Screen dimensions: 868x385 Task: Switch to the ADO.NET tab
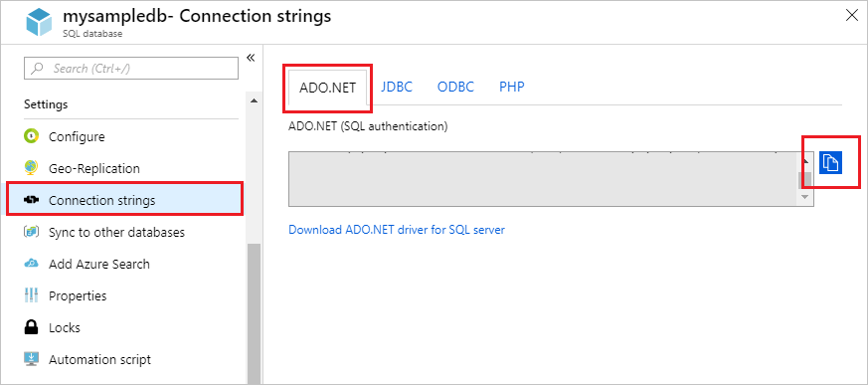point(327,88)
